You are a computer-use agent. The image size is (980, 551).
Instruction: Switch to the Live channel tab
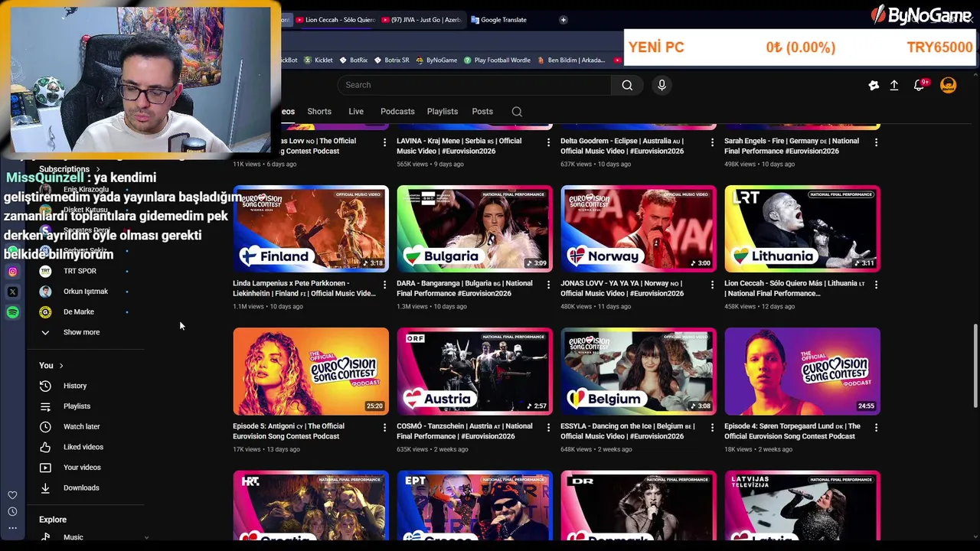click(x=356, y=112)
